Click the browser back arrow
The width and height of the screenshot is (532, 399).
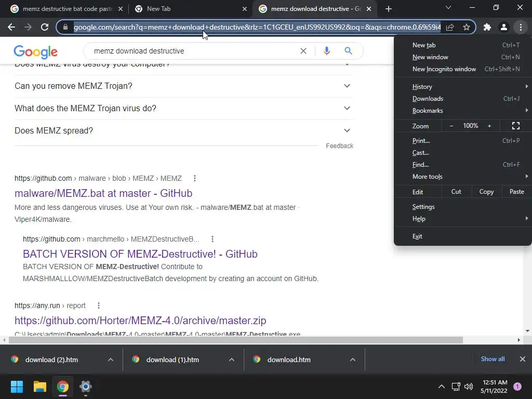click(x=11, y=27)
